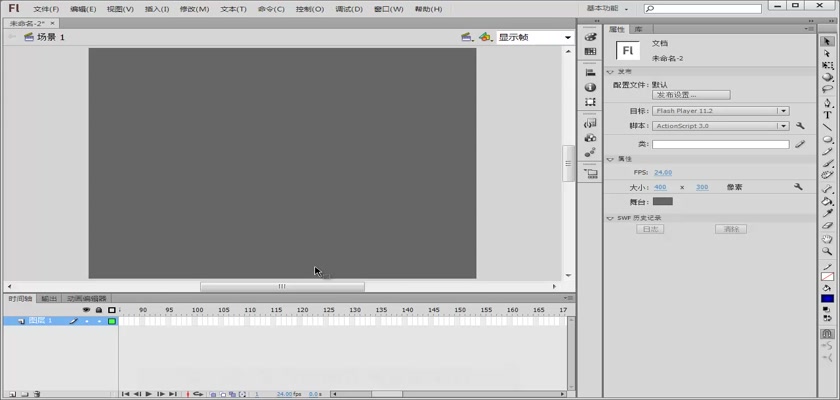
Task: Select the black arrow Selection tool
Action: (x=828, y=41)
